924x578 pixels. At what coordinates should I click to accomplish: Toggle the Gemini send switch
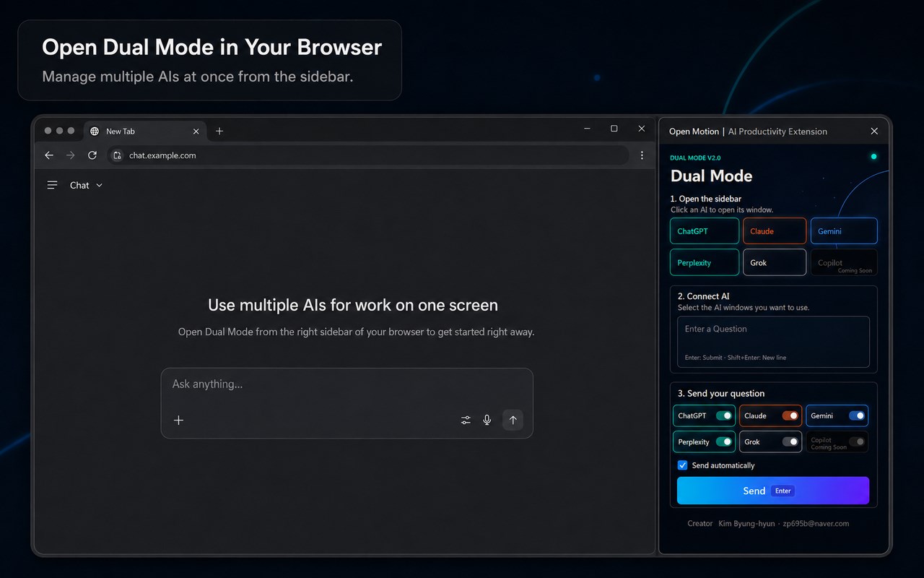[x=857, y=416]
